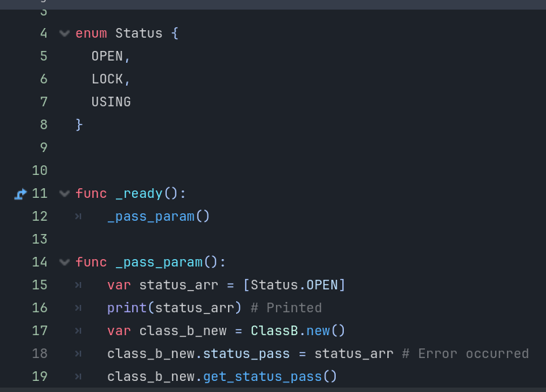Image resolution: width=546 pixels, height=392 pixels.
Task: Click line number 9 in the gutter
Action: click(x=44, y=148)
